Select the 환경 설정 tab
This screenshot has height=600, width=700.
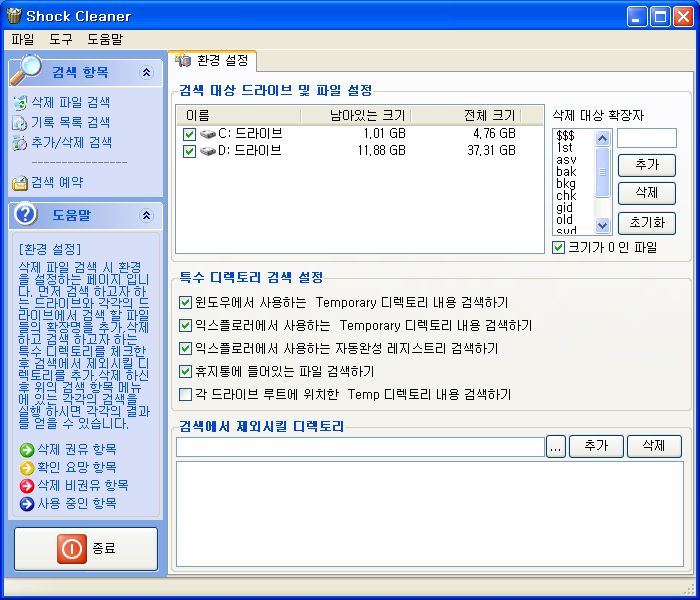point(212,61)
